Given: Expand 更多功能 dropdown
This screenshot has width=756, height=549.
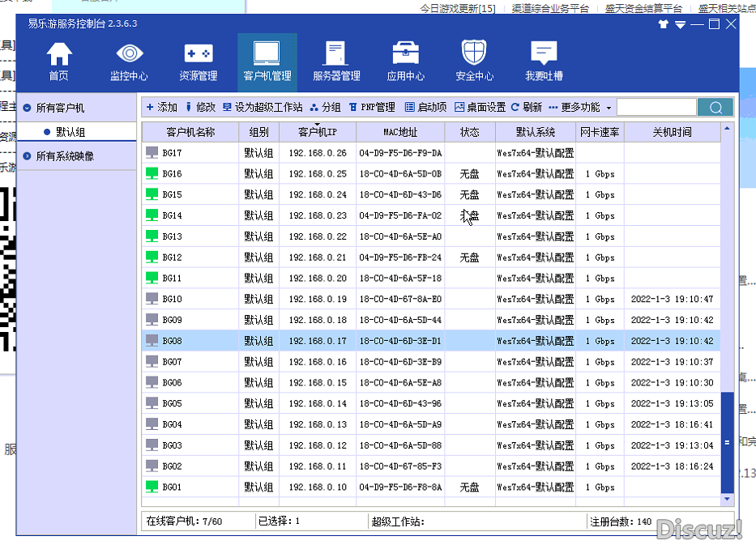Looking at the screenshot, I should tap(580, 107).
